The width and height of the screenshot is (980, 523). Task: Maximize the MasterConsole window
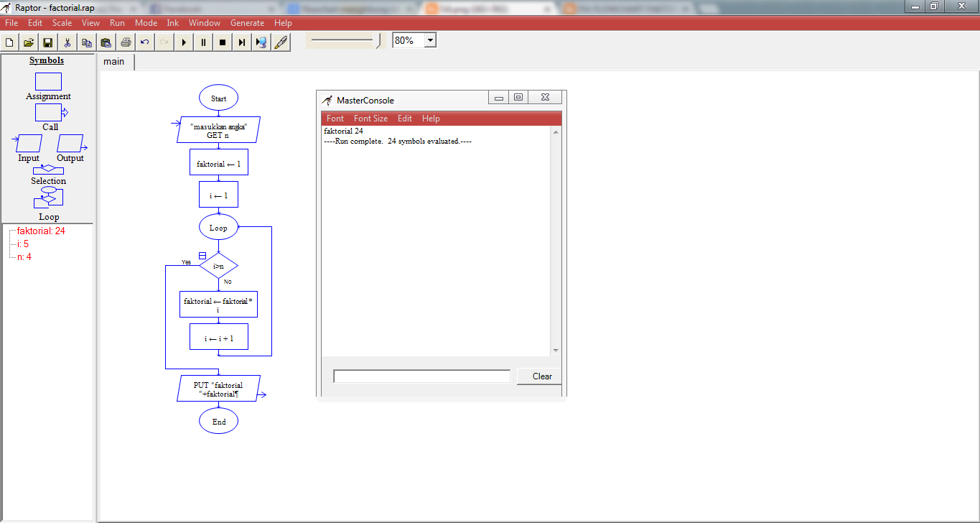coord(518,98)
